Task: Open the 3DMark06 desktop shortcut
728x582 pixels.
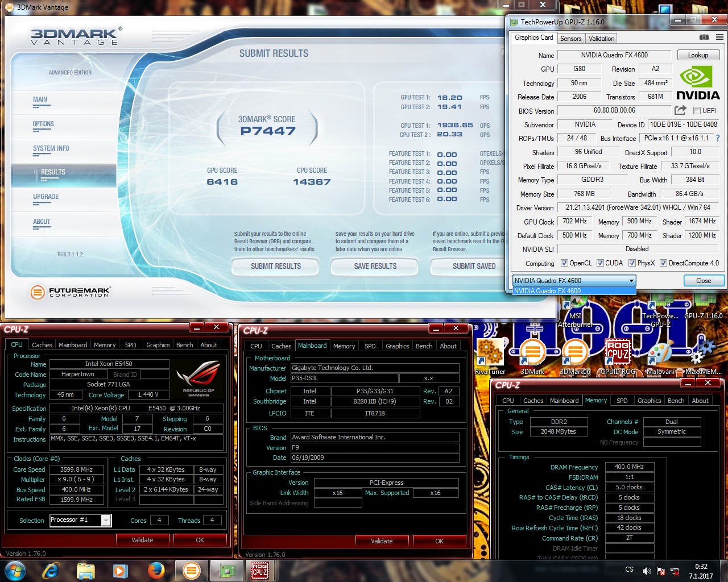Action: [575, 356]
